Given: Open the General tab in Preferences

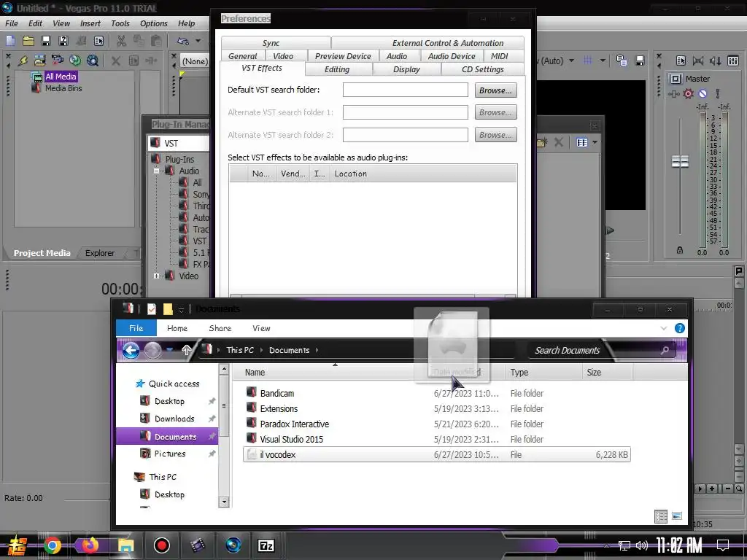Looking at the screenshot, I should point(242,55).
